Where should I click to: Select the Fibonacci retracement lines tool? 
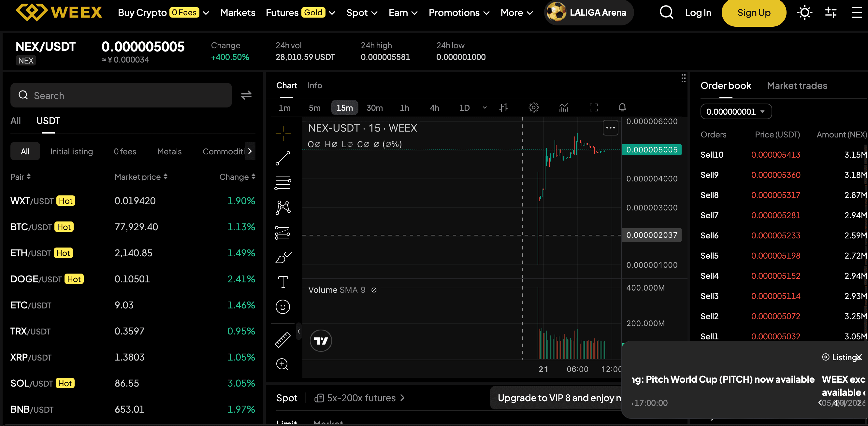(283, 183)
